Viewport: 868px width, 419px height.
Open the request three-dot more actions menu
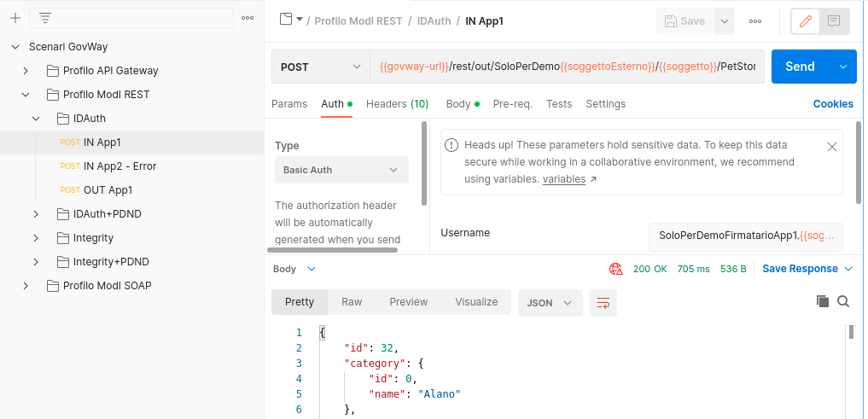pyautogui.click(x=755, y=21)
